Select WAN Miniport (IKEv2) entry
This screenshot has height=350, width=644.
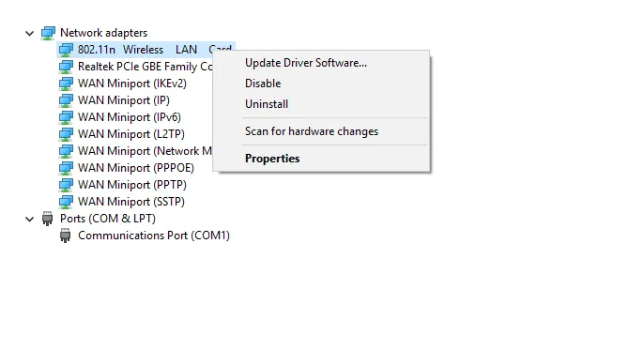click(132, 84)
